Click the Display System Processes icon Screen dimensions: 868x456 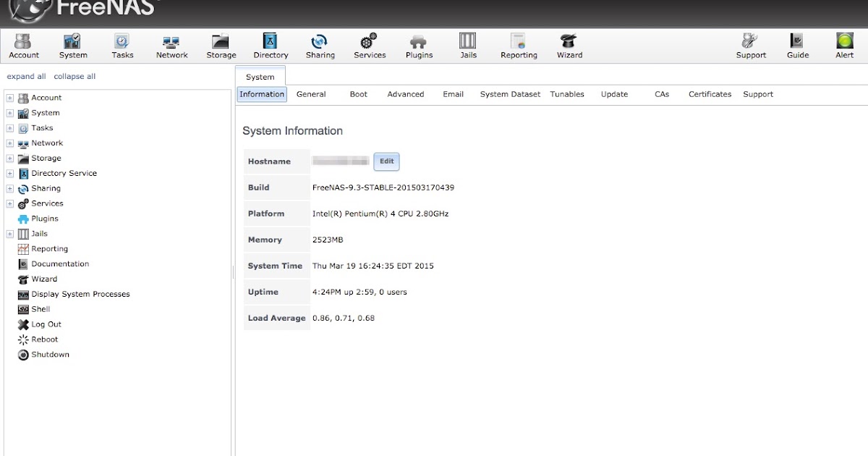coord(23,295)
